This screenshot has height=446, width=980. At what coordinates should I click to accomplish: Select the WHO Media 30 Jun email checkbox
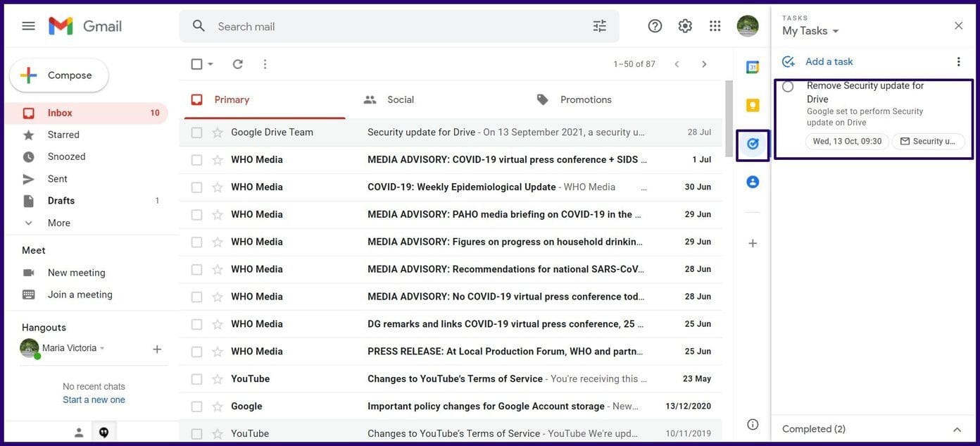click(196, 187)
